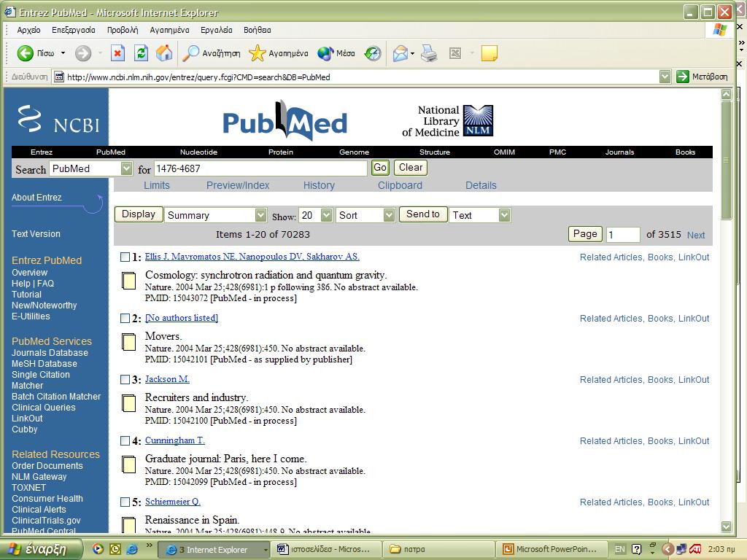Click the grey Forward arrow icon
This screenshot has height=560, width=747.
[83, 53]
